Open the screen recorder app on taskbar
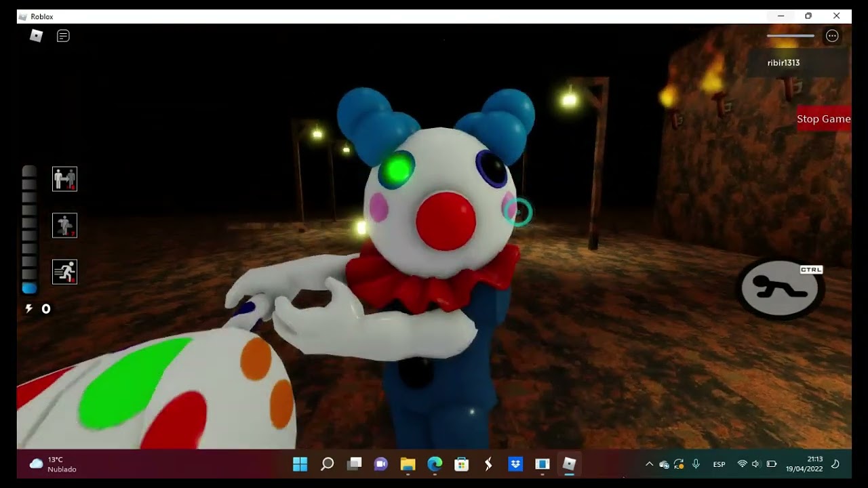The width and height of the screenshot is (868, 488). pos(542,464)
